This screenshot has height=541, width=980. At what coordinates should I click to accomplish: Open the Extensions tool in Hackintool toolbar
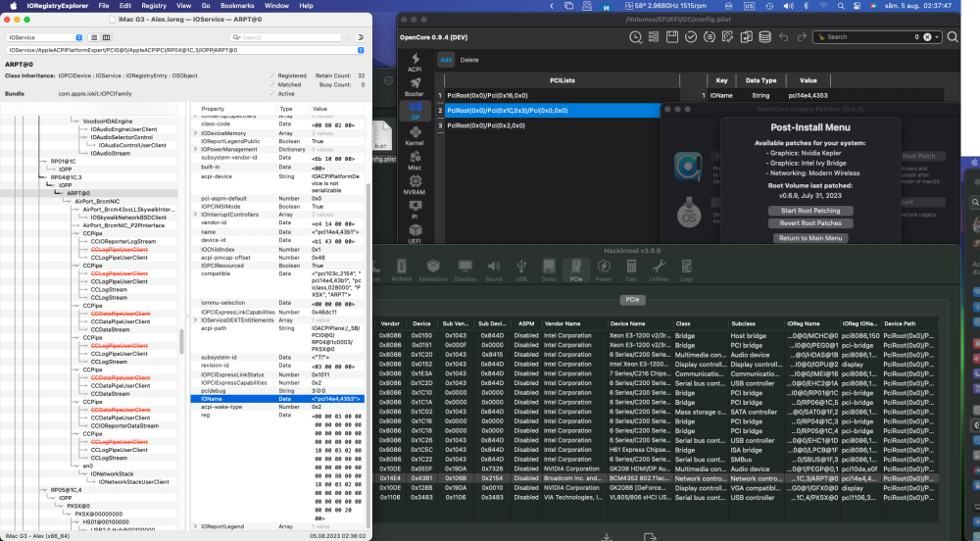pos(432,270)
